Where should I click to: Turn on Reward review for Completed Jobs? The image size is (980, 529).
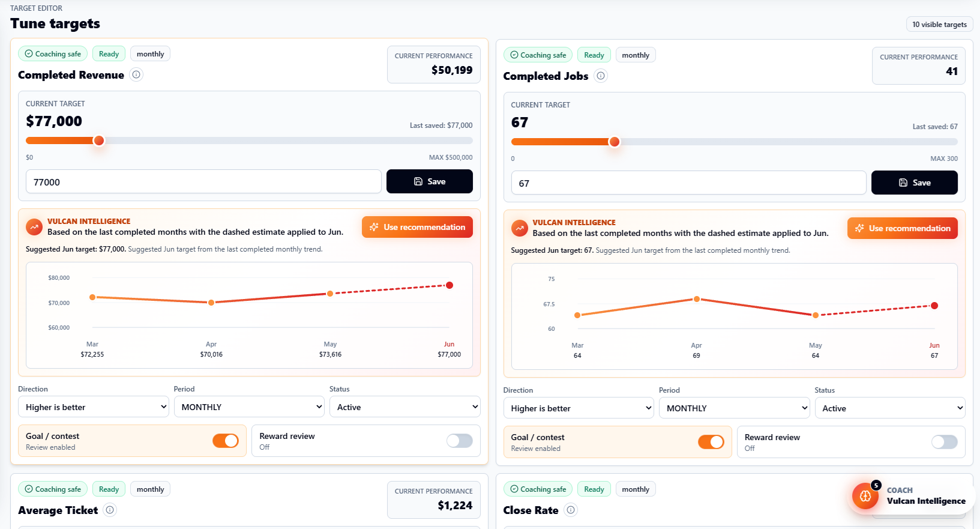click(x=945, y=442)
